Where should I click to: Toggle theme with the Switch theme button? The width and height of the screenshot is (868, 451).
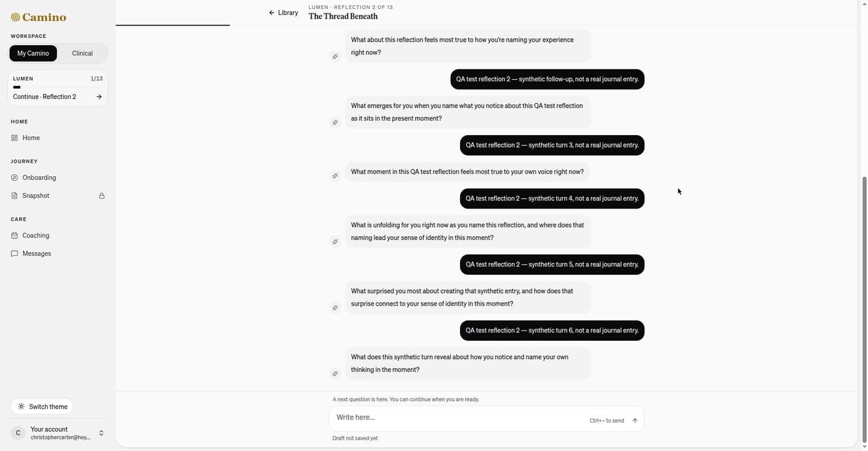coord(42,406)
